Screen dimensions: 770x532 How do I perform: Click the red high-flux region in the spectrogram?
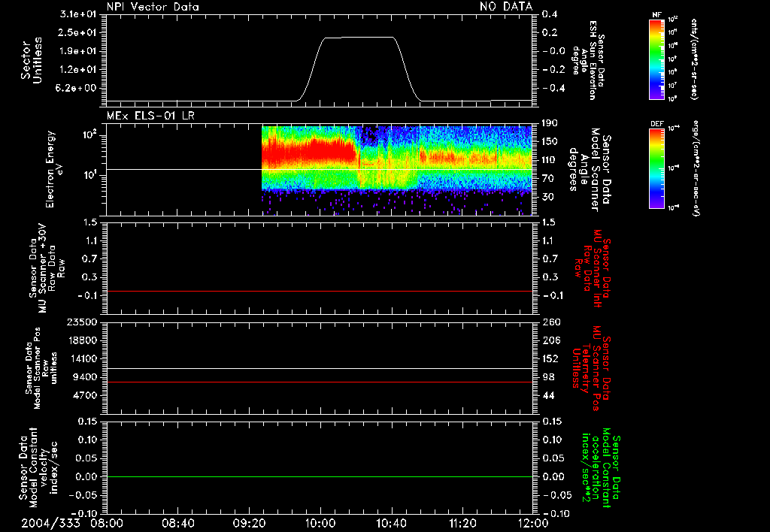coord(309,151)
